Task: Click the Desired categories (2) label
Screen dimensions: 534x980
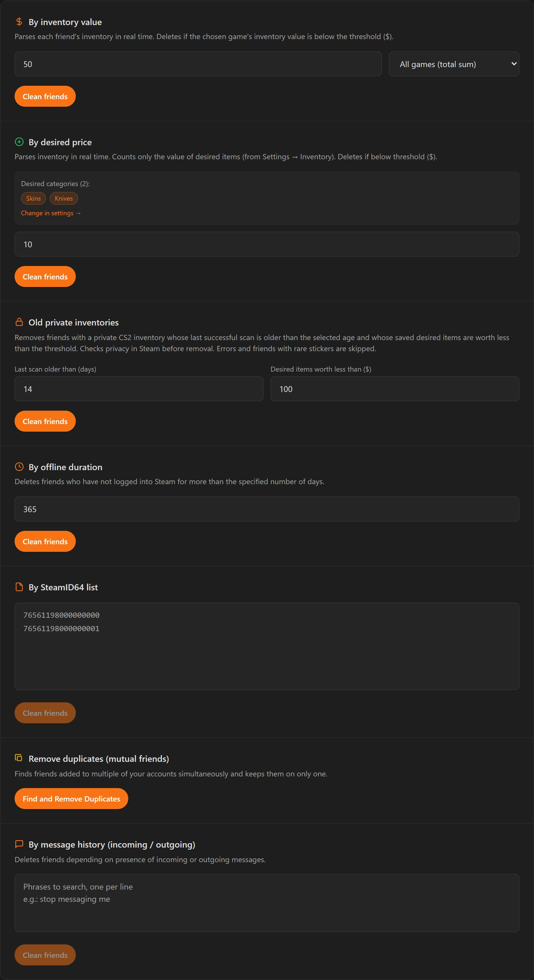Action: click(x=55, y=184)
